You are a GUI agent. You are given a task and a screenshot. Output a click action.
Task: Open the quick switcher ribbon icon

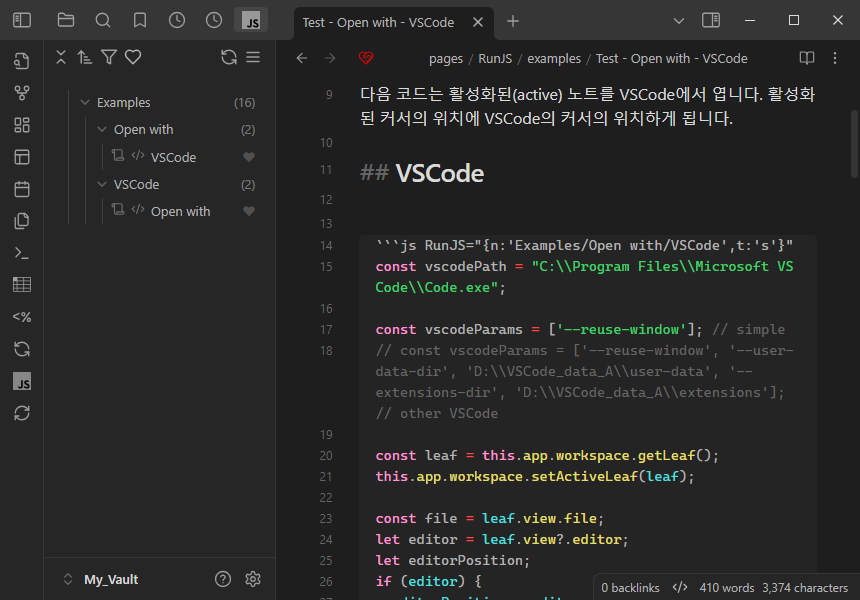22,61
